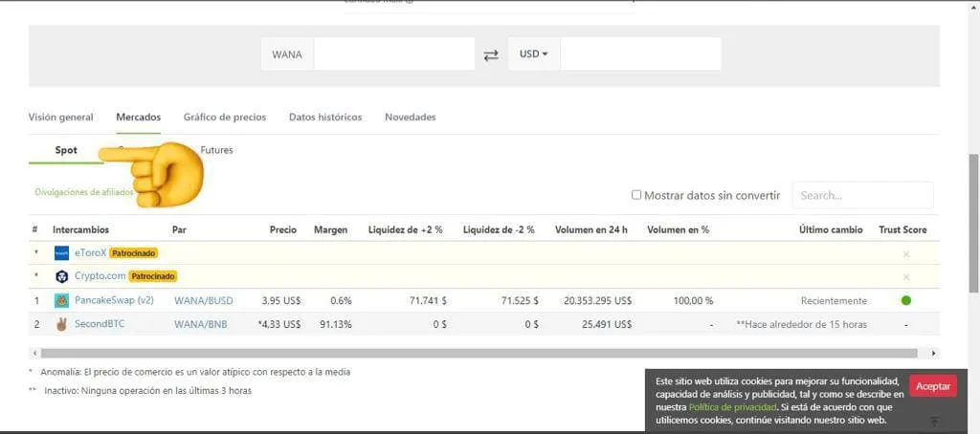Click the 71.741 $ liquidity value
Screen dimensions: 980x434
pos(428,300)
